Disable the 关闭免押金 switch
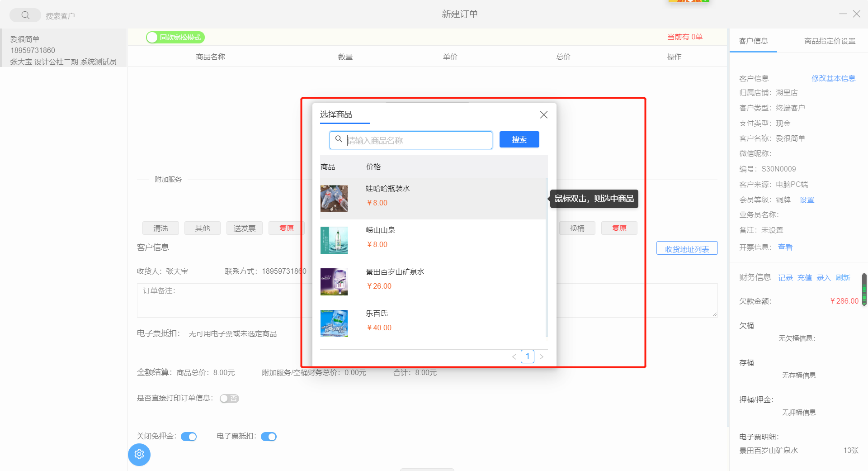Image resolution: width=868 pixels, height=471 pixels. [189, 437]
